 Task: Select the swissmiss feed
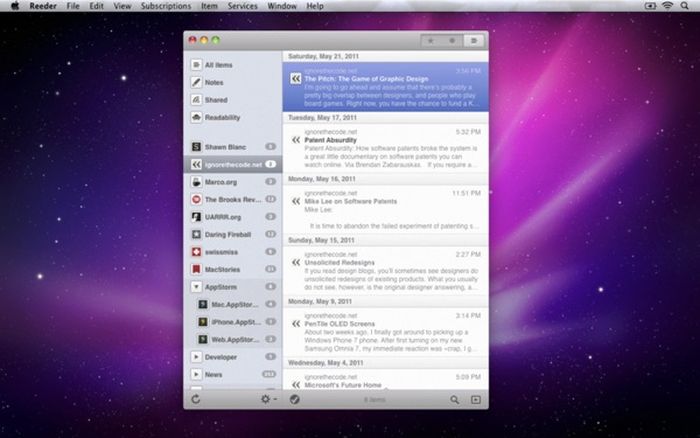(x=233, y=252)
